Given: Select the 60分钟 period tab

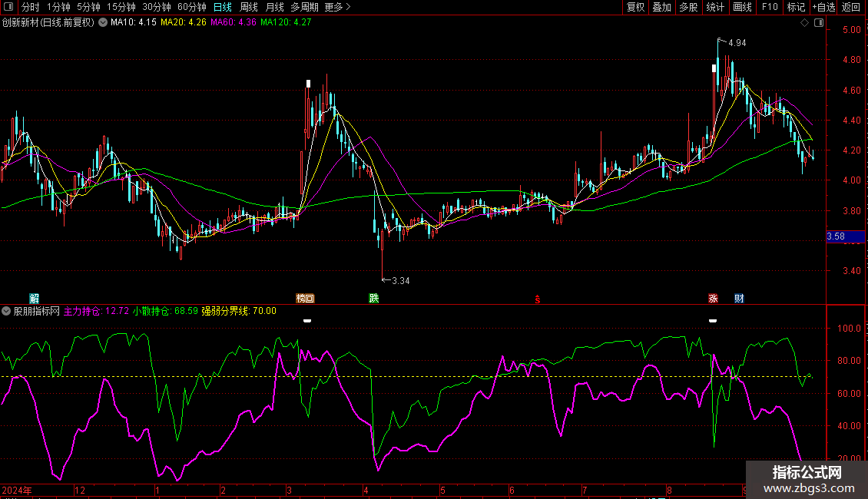Looking at the screenshot, I should coord(191,7).
